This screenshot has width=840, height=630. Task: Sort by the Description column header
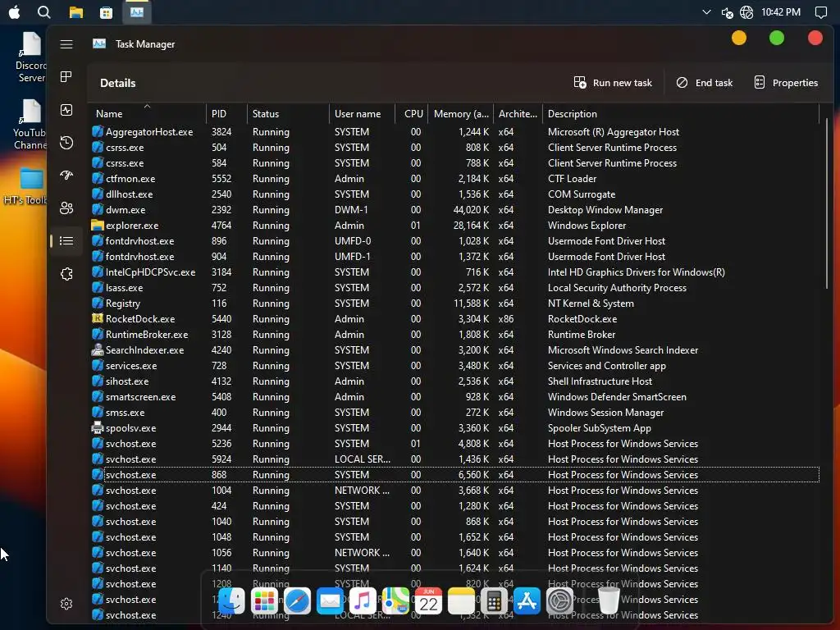(x=680, y=113)
